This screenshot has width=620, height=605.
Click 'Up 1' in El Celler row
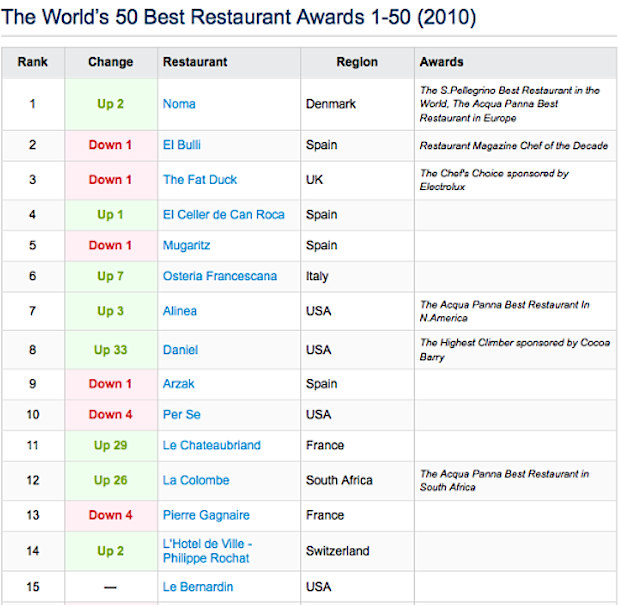(111, 215)
